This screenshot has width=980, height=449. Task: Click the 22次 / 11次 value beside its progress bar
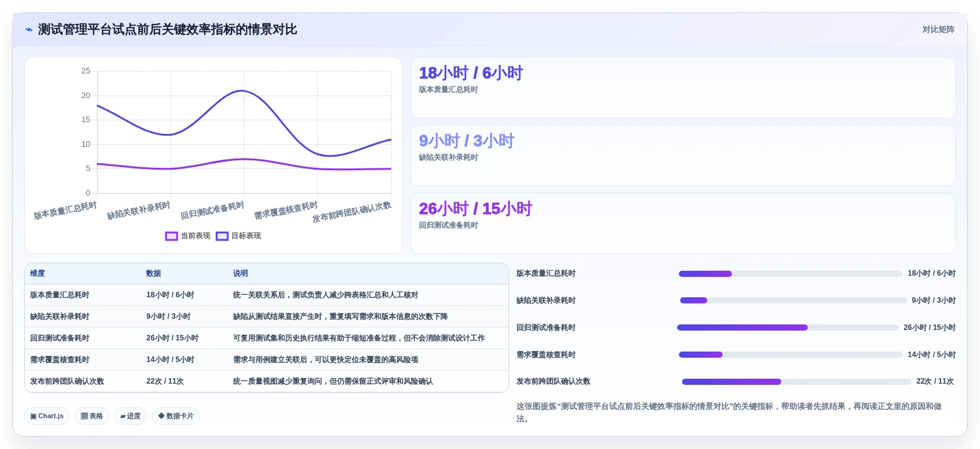935,382
